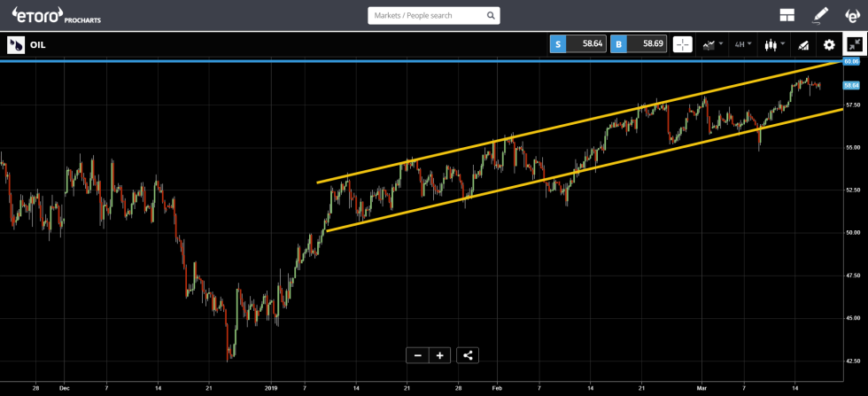Toggle the crosshair cursor mode

682,44
